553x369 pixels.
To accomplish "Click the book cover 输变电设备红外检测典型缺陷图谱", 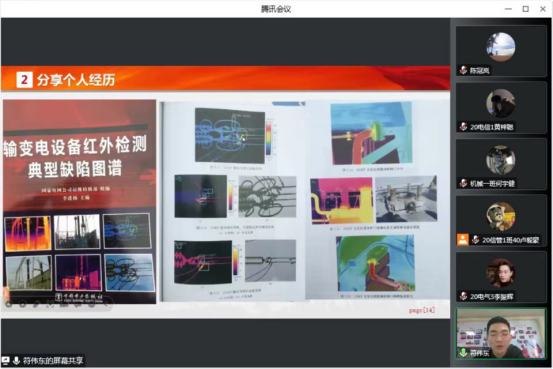I will pos(79,201).
